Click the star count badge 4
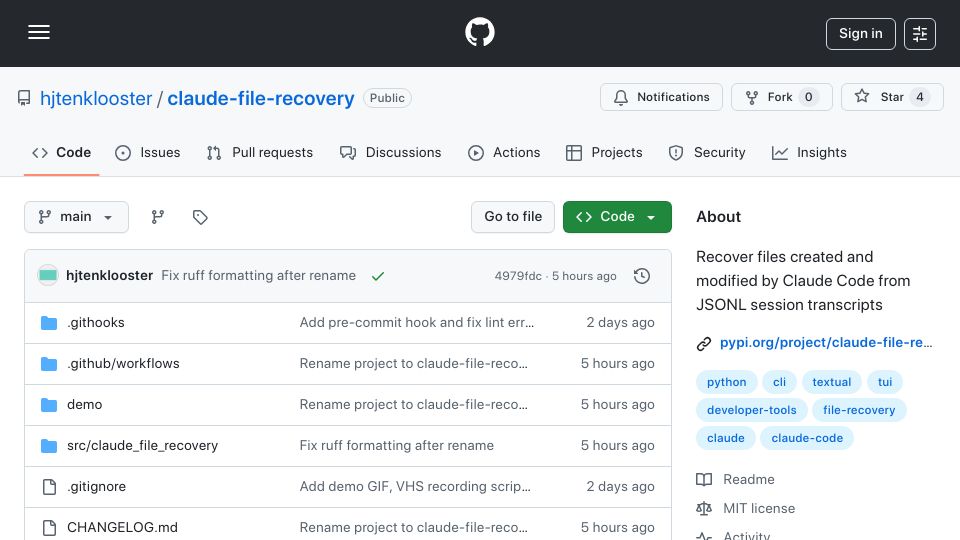 [920, 97]
